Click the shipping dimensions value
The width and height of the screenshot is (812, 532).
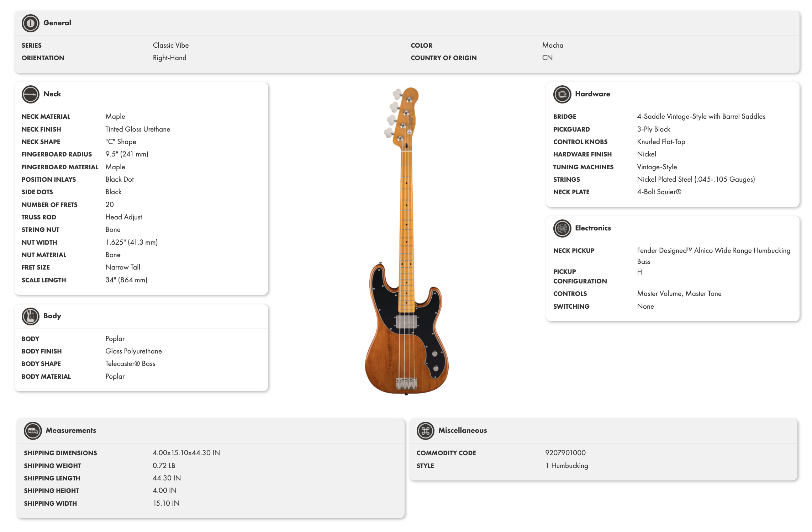click(186, 453)
